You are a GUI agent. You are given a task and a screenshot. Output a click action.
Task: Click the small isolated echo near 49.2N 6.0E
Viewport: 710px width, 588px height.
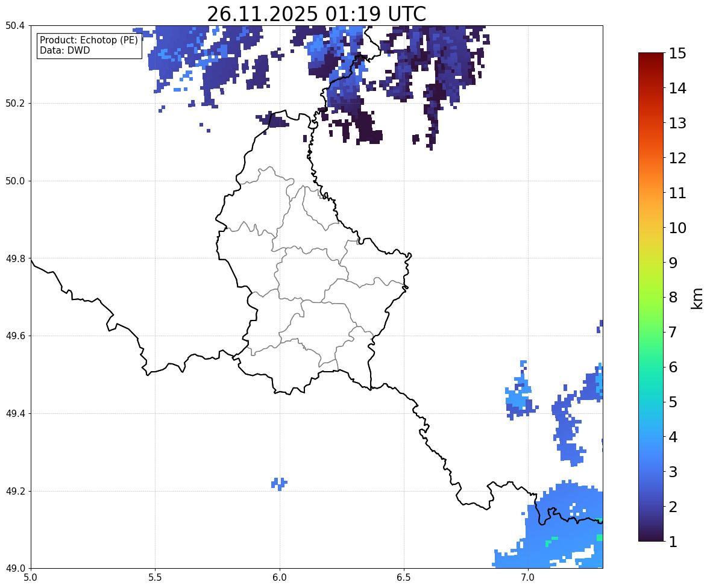[x=279, y=484]
